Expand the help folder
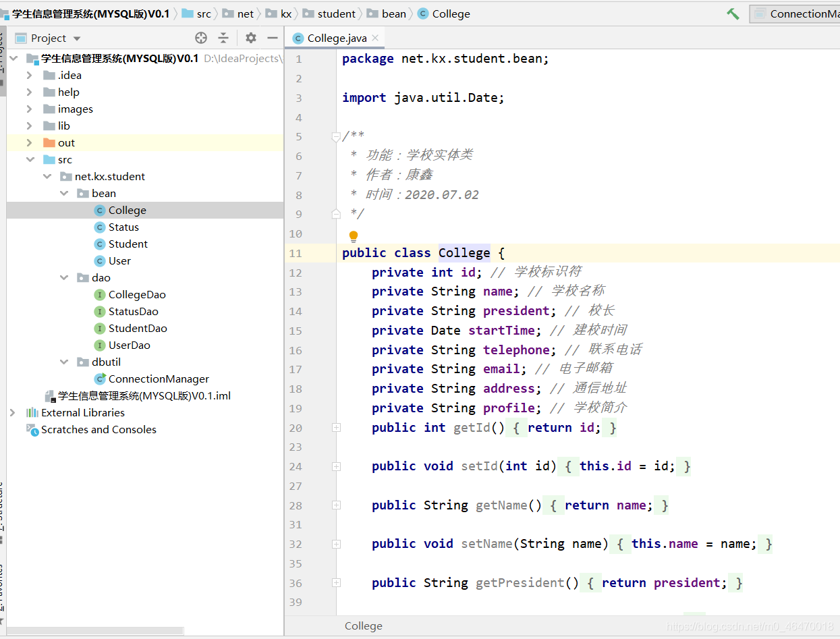 pyautogui.click(x=29, y=92)
